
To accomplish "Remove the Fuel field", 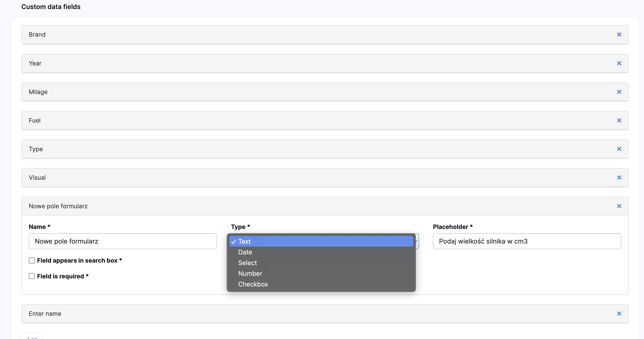I will (x=619, y=120).
